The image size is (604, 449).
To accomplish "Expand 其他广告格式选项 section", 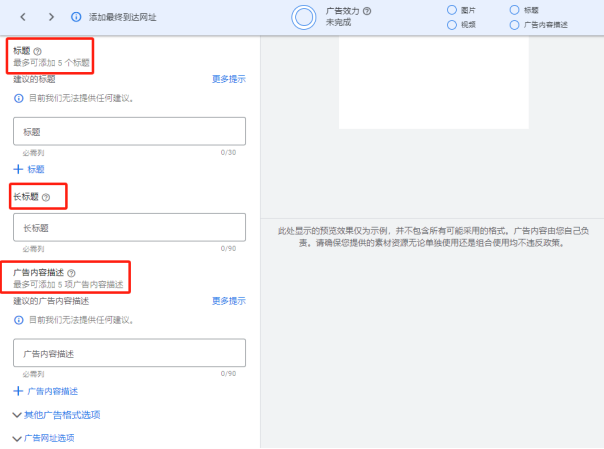I will (x=57, y=415).
